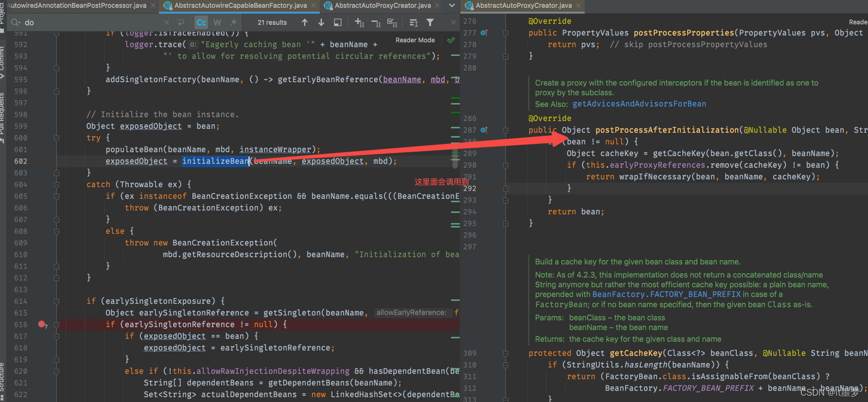
Task: Open search filter options funnel
Action: (x=430, y=22)
